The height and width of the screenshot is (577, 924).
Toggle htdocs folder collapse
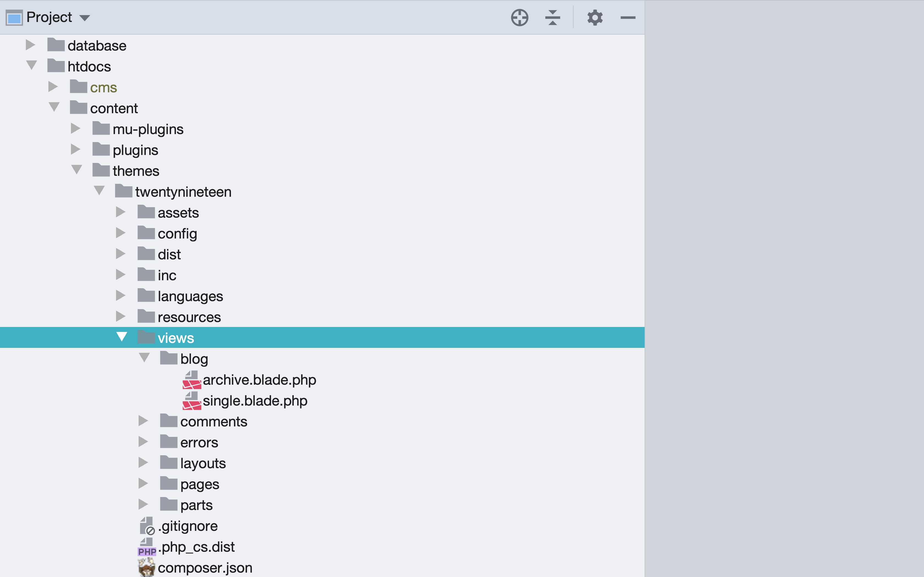[x=31, y=66]
